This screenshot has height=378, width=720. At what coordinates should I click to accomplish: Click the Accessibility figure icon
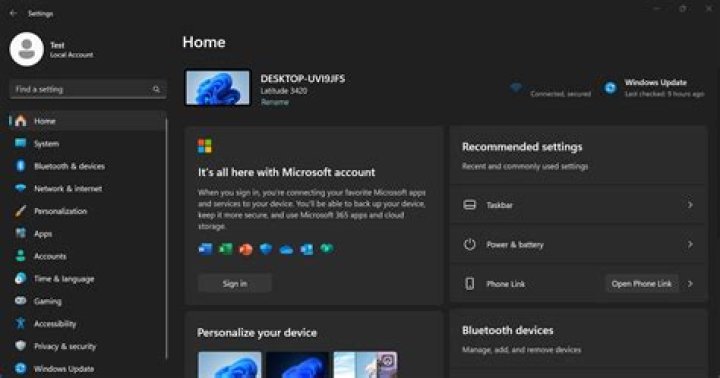21,323
